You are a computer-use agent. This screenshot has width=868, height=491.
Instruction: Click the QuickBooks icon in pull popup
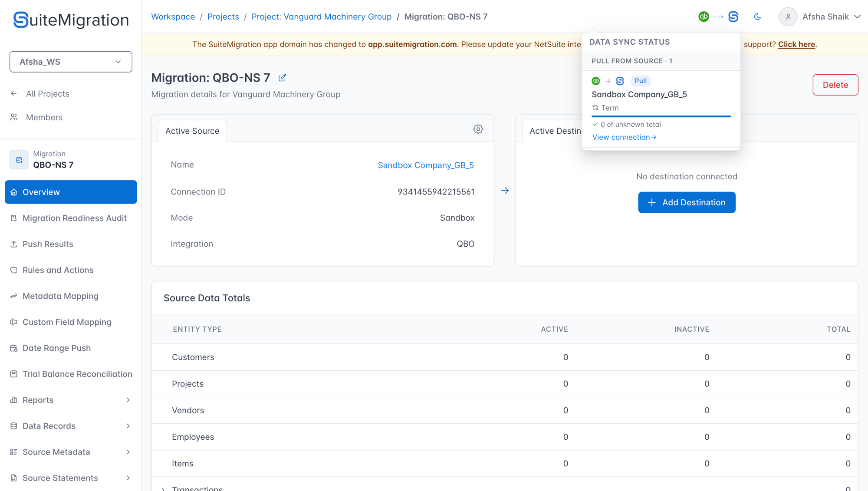point(596,81)
